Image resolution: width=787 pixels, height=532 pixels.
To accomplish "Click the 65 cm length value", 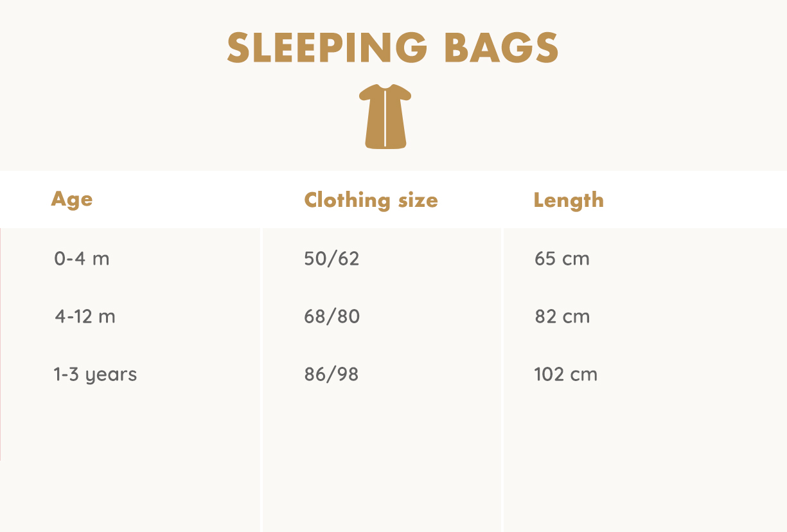I will [x=562, y=259].
